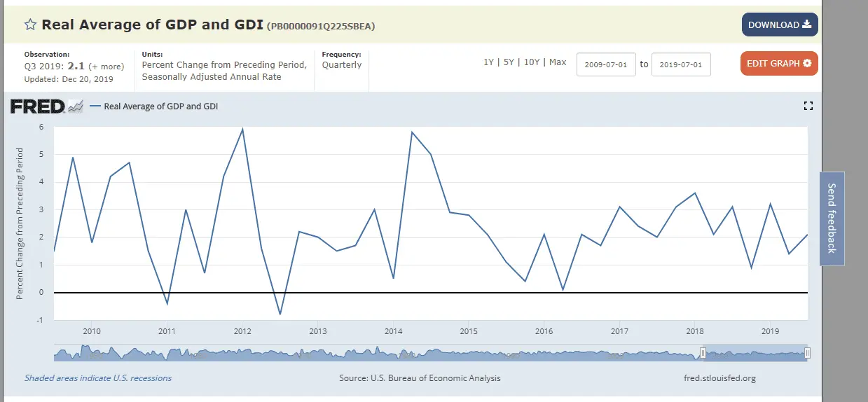The height and width of the screenshot is (402, 868).
Task: Expand the (+ more) observations link
Action: 107,67
